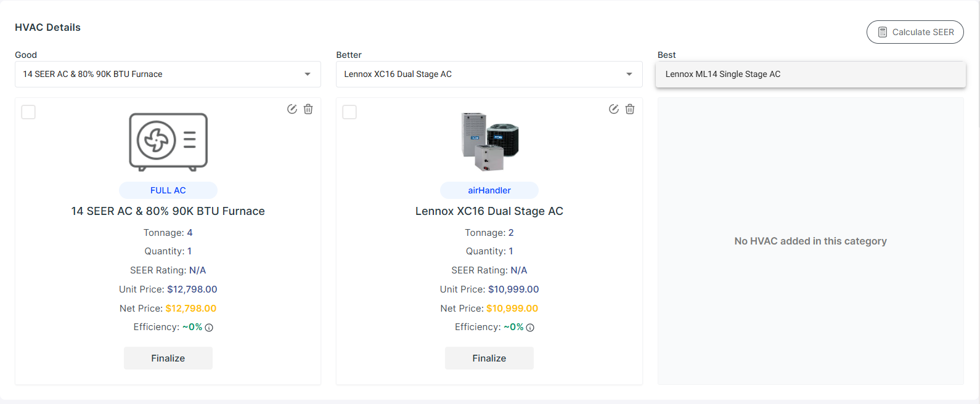Click Quantity: 1 on the 14 SEER card
This screenshot has height=404, width=980.
click(x=168, y=251)
